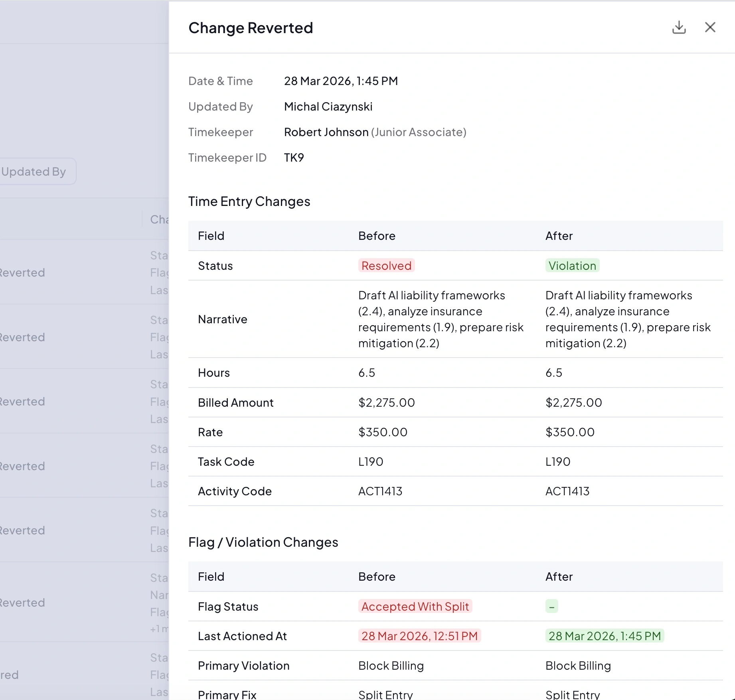Click the green Last Actioned At timestamp
735x700 pixels.
(x=604, y=636)
